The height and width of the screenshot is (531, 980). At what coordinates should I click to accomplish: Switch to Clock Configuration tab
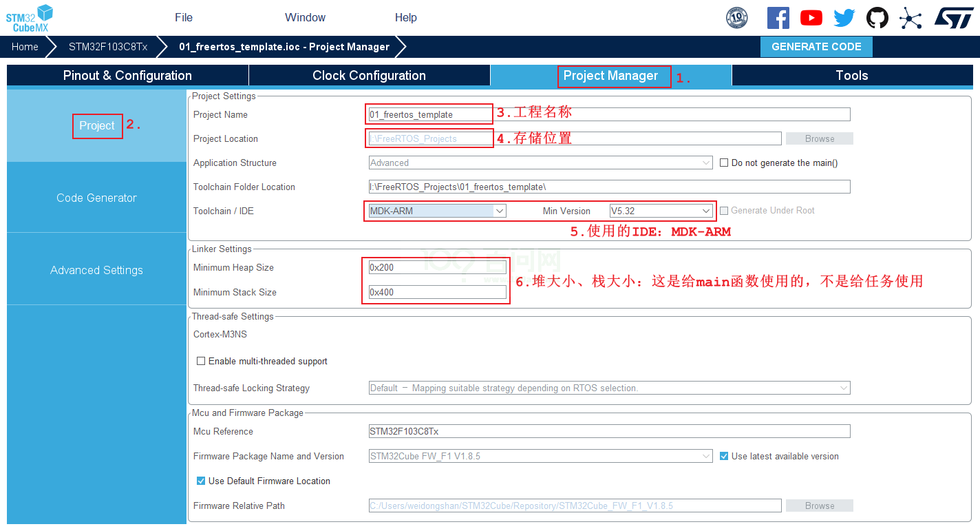(x=369, y=76)
